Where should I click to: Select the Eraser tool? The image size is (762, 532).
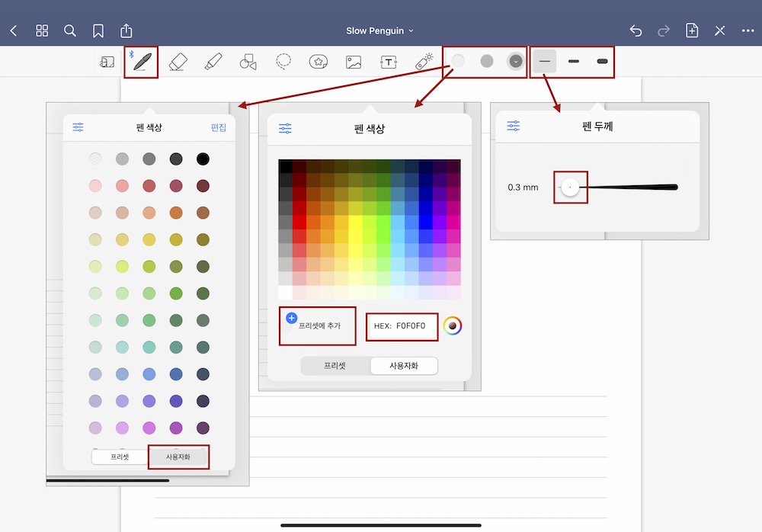click(x=178, y=62)
